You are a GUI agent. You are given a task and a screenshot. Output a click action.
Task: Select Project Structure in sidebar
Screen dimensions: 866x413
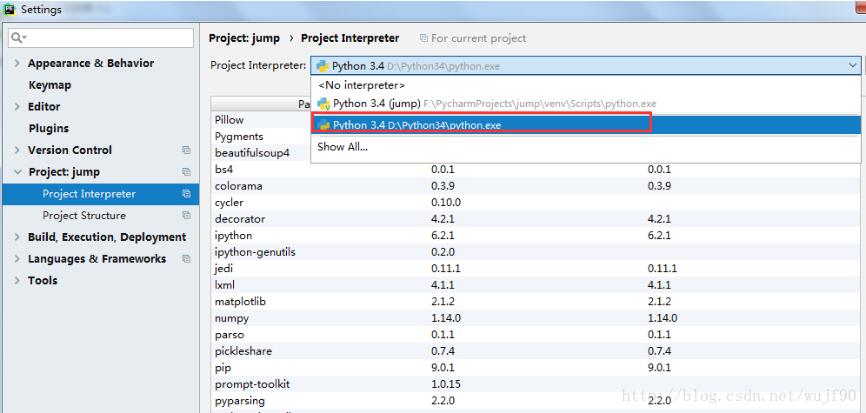click(100, 215)
